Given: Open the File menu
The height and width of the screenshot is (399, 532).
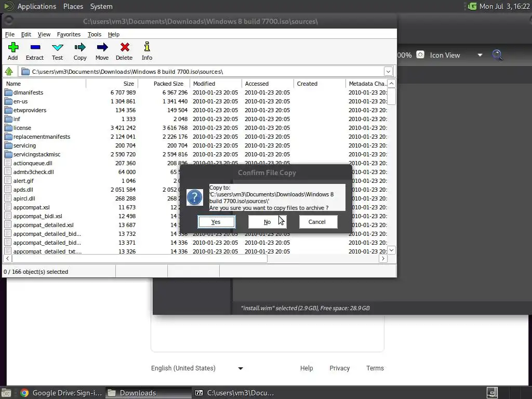Looking at the screenshot, I should pyautogui.click(x=9, y=34).
